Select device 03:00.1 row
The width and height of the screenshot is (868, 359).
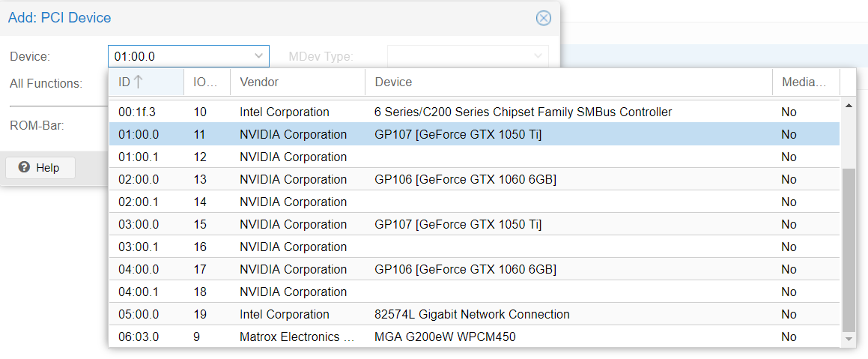click(474, 247)
